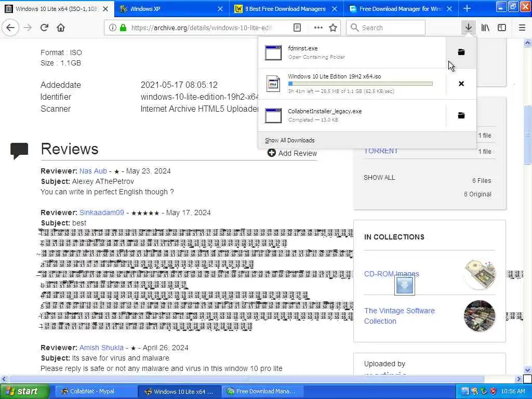Click the CollabnetInstaller_legacy.exe file icon
Viewport: 532px width, 399px height.
pos(273,115)
